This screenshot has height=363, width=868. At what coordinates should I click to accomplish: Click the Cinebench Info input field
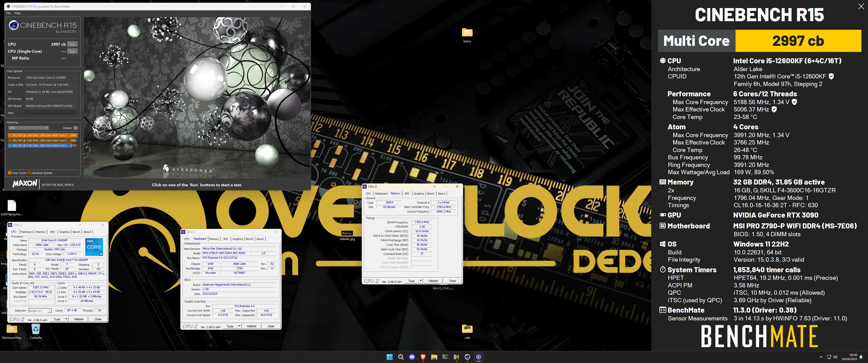[51, 113]
